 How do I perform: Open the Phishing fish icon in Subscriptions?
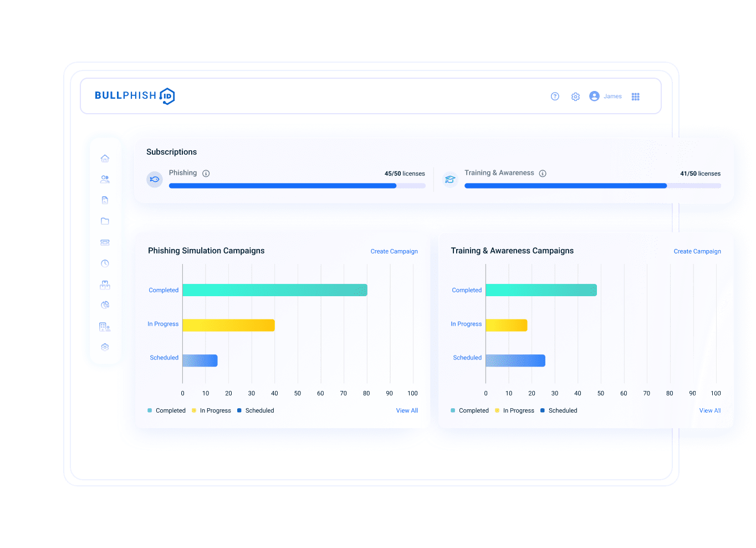click(x=155, y=179)
